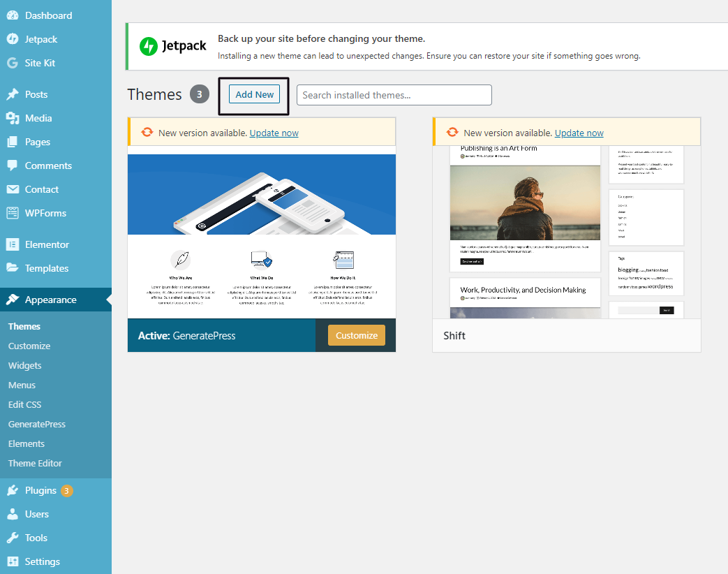
Task: Click the Site Kit G icon
Action: [13, 63]
